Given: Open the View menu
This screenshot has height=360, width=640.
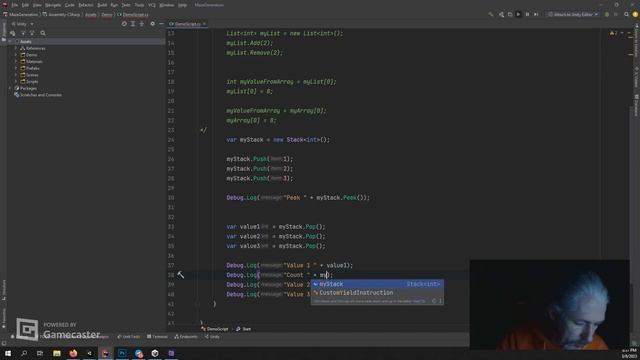Looking at the screenshot, I should [37, 5].
